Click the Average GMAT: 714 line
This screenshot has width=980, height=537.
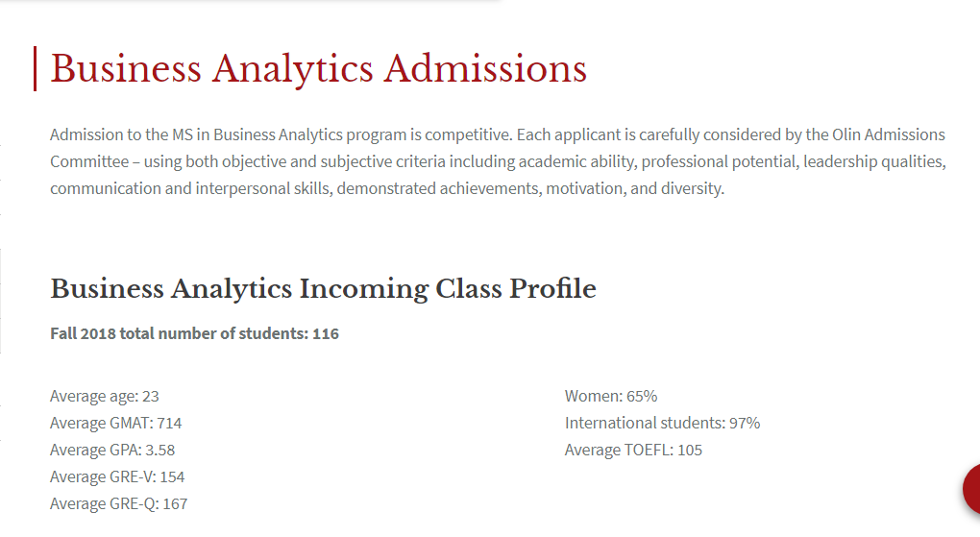point(115,423)
